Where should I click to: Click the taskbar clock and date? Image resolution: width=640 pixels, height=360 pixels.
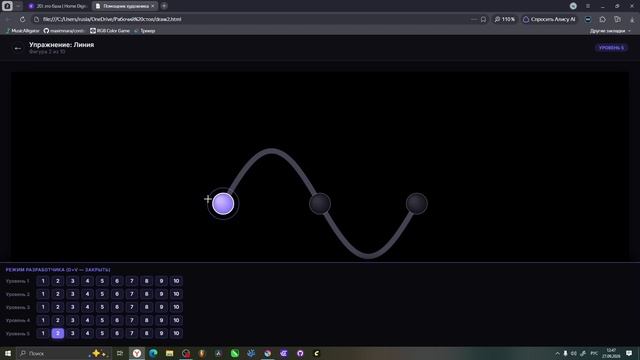coord(611,353)
